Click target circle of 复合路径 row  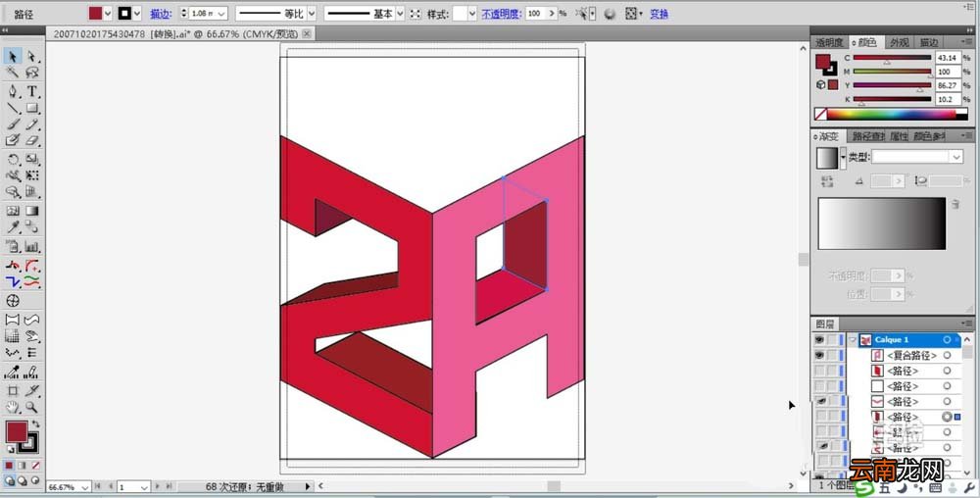(x=947, y=356)
